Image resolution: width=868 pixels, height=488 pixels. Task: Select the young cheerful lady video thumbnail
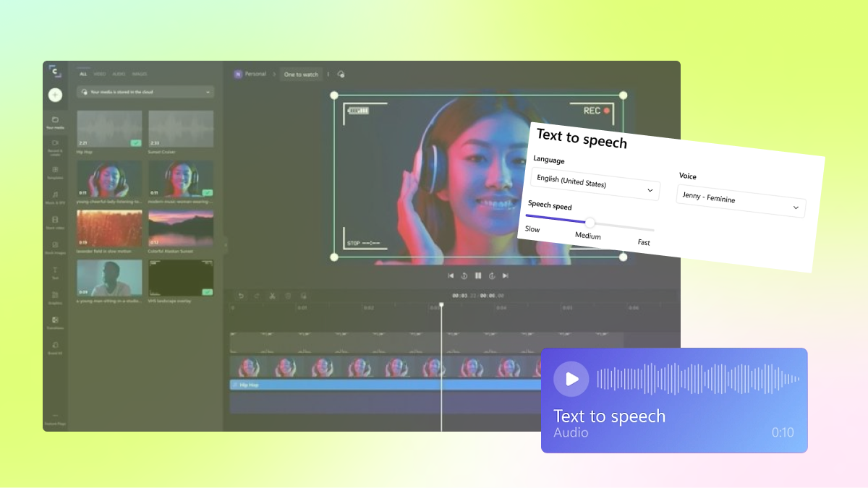[x=109, y=179]
